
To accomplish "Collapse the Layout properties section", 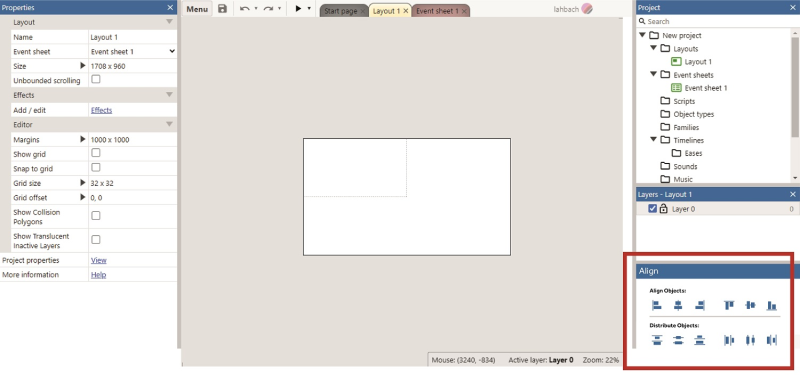I will coord(169,22).
